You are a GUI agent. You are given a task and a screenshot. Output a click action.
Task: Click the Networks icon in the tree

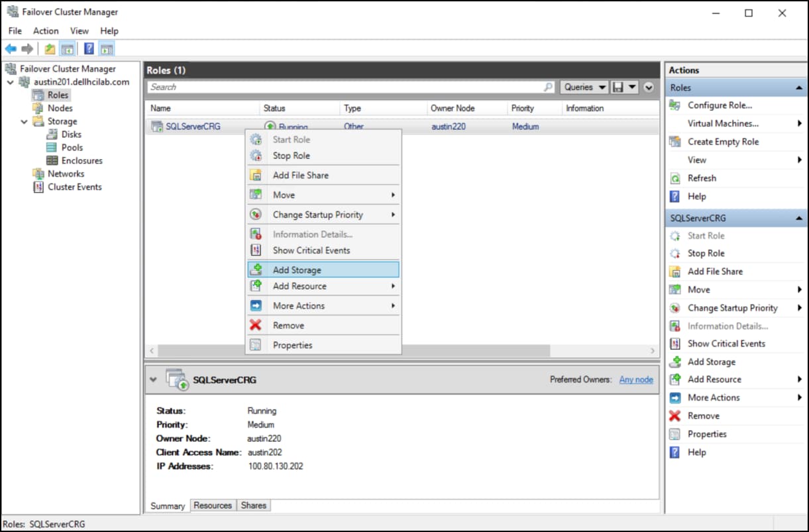pyautogui.click(x=38, y=174)
